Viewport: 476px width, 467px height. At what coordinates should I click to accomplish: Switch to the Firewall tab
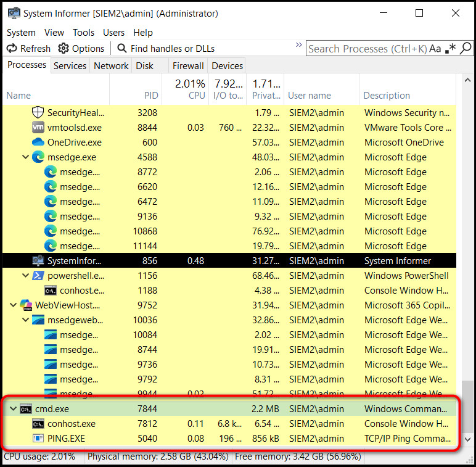[x=188, y=65]
